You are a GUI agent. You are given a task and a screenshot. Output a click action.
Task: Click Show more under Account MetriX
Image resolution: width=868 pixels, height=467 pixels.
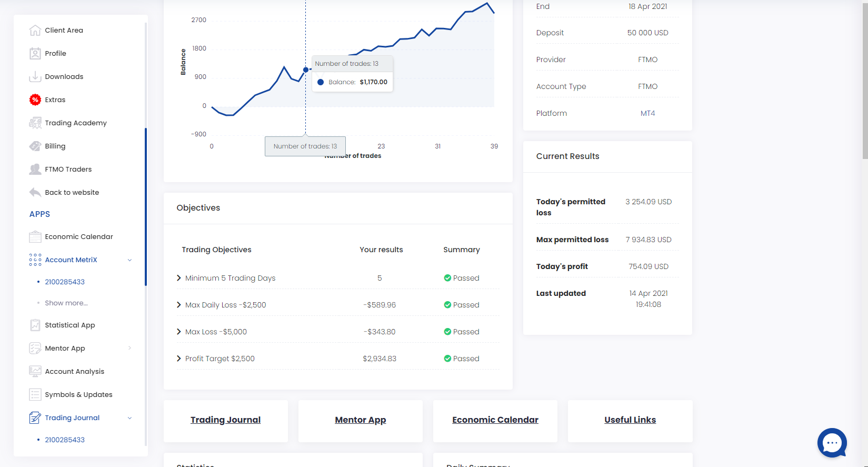click(66, 303)
